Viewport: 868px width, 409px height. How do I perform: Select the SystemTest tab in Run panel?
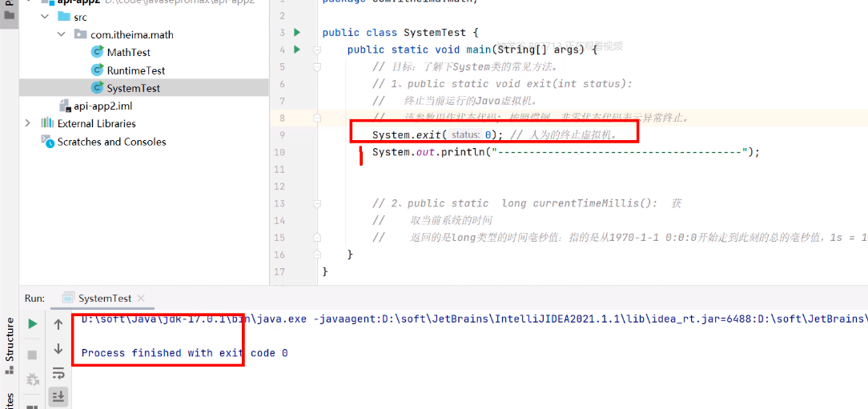[105, 298]
